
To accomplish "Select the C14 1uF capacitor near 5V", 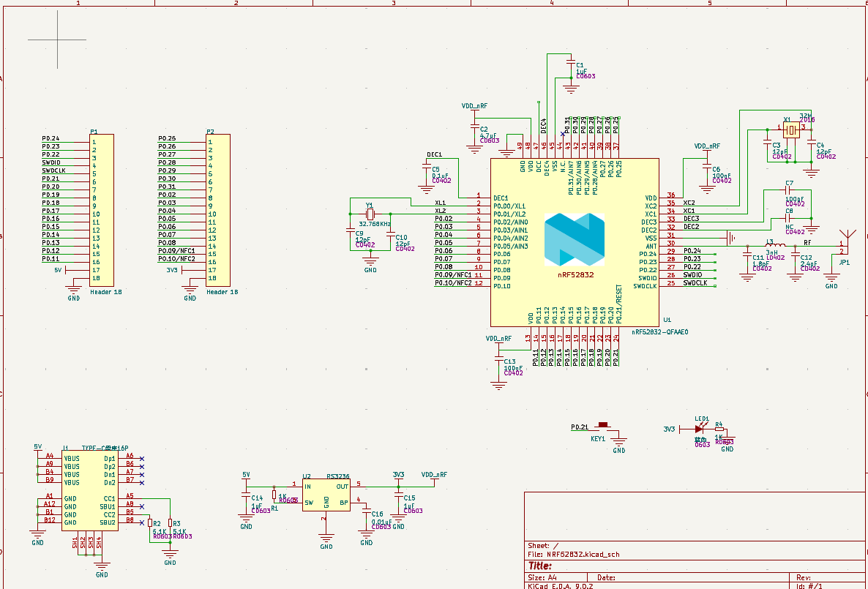I will click(x=247, y=496).
